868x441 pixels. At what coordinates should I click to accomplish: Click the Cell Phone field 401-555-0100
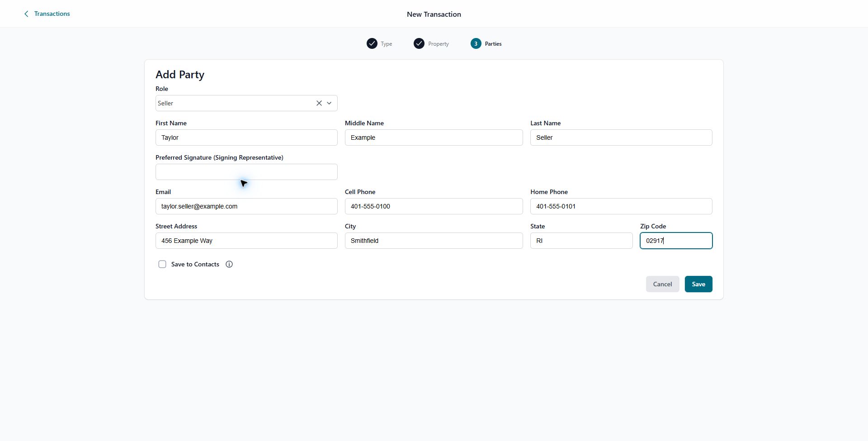point(434,206)
